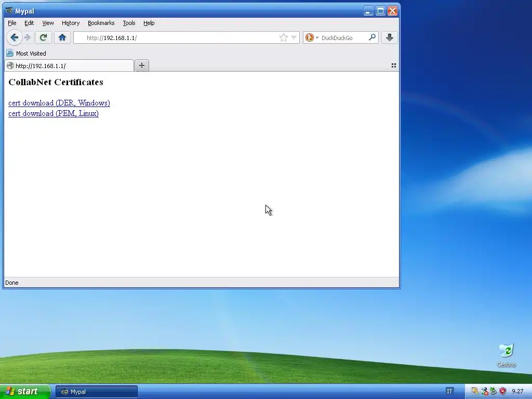Click the red security shield tray icon
The width and height of the screenshot is (532, 399).
[x=502, y=391]
